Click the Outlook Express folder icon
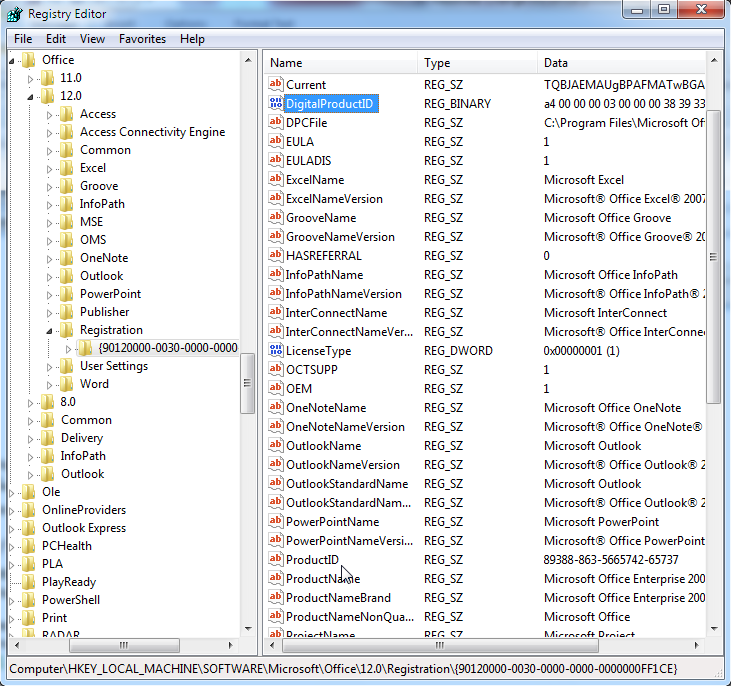The height and width of the screenshot is (686, 731). pos(29,528)
